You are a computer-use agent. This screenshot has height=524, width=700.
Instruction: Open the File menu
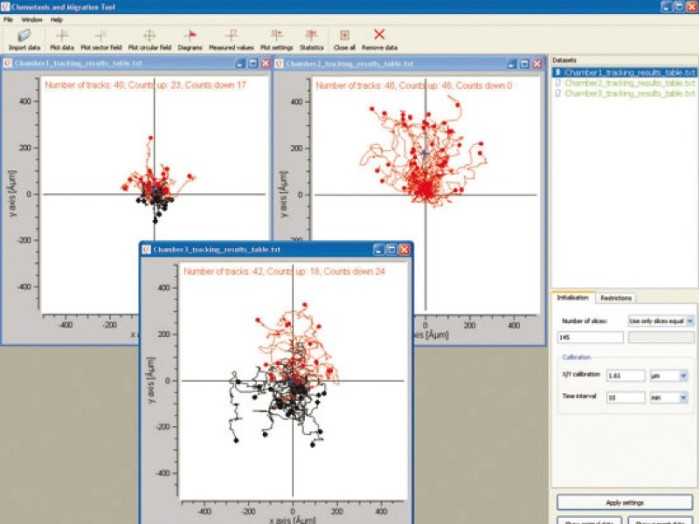8,20
